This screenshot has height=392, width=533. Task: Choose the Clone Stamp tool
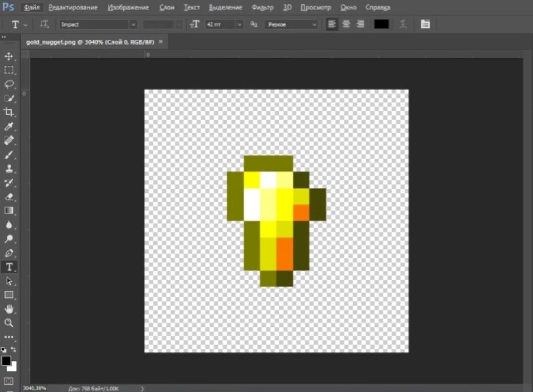(9, 169)
